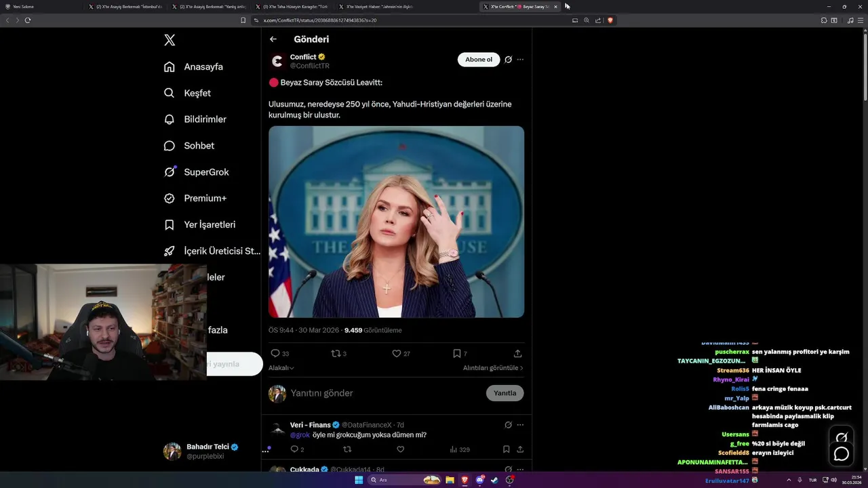The width and height of the screenshot is (868, 488).
Task: Reply to Veri - Finans comment showing 2
Action: pyautogui.click(x=297, y=449)
